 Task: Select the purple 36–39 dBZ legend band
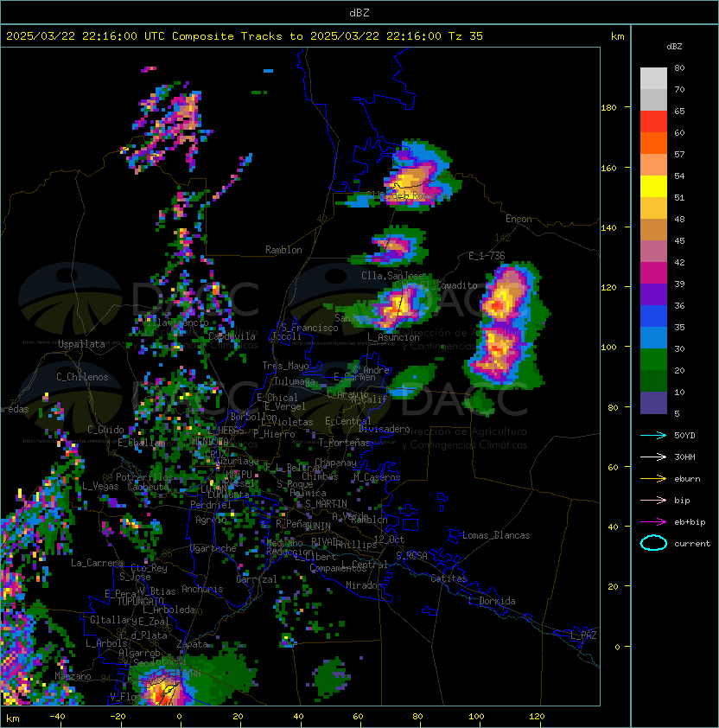click(653, 294)
